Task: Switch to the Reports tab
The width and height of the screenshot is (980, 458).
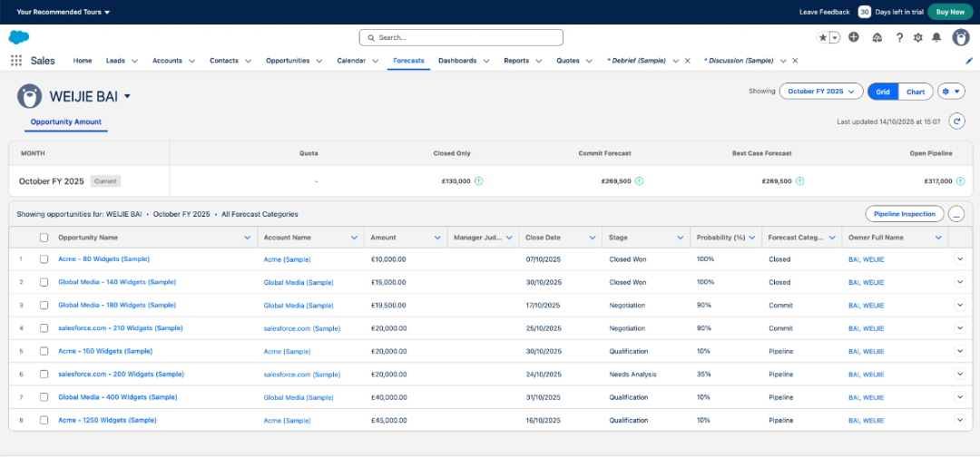Action: click(516, 61)
